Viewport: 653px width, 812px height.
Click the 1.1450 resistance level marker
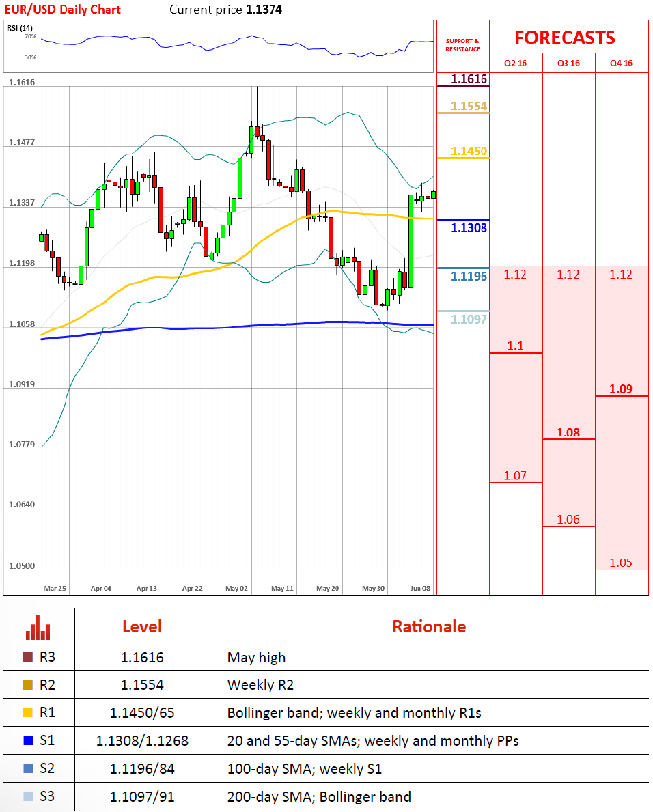click(469, 151)
